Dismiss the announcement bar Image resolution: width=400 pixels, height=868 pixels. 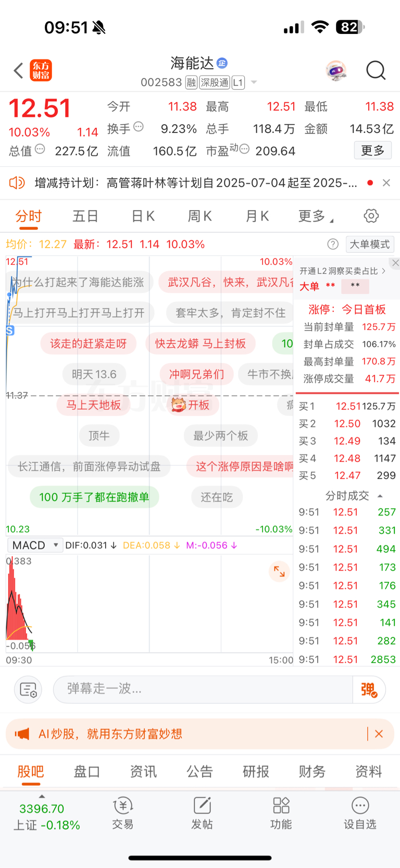[x=386, y=183]
